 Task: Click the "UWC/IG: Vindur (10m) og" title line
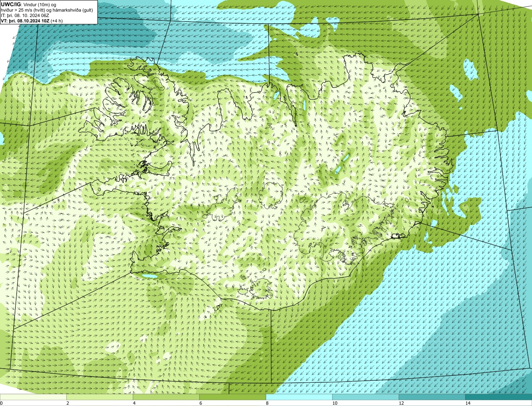tap(29, 4)
